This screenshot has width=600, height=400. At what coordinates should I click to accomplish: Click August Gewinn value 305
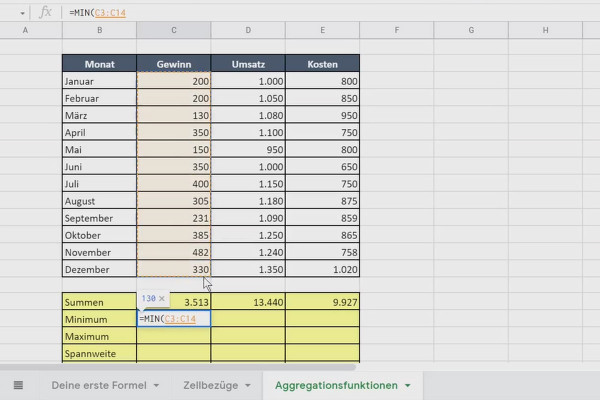pyautogui.click(x=174, y=201)
